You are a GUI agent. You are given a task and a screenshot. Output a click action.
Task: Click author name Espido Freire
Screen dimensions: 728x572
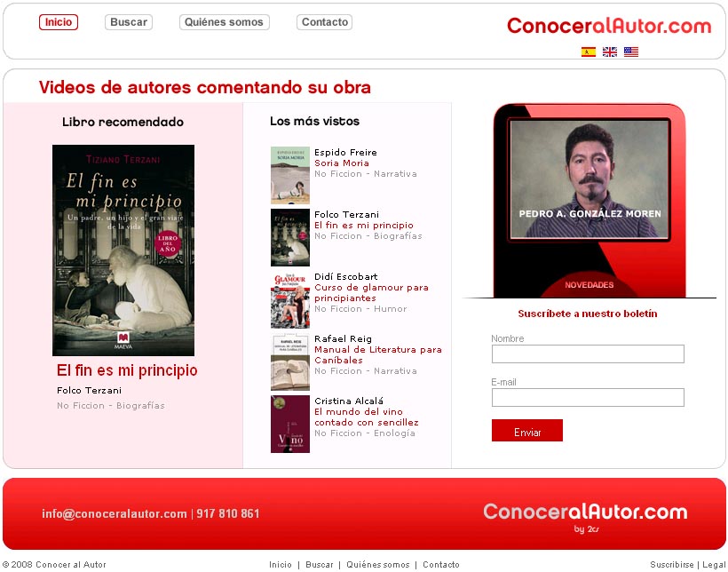[345, 153]
